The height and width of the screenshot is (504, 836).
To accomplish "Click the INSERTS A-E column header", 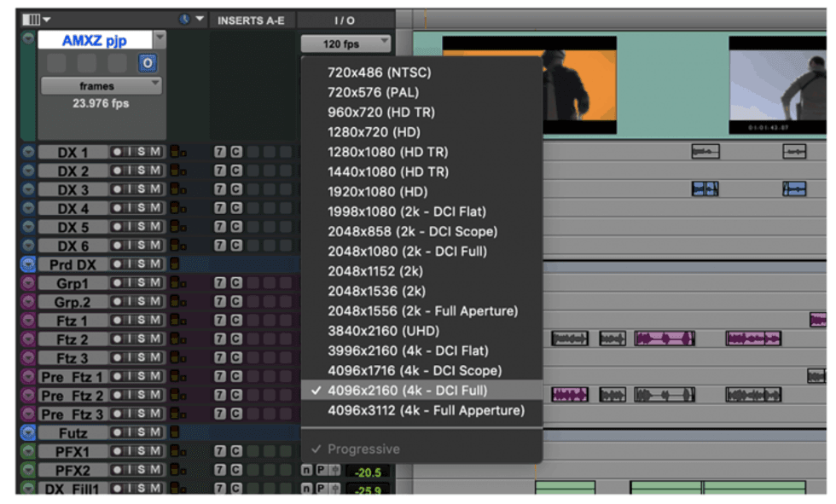I will pos(251,20).
